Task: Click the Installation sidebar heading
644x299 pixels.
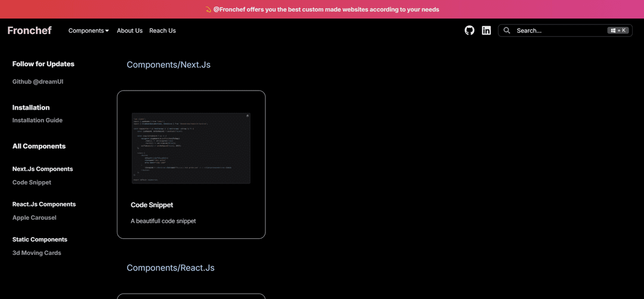Action: pyautogui.click(x=31, y=107)
